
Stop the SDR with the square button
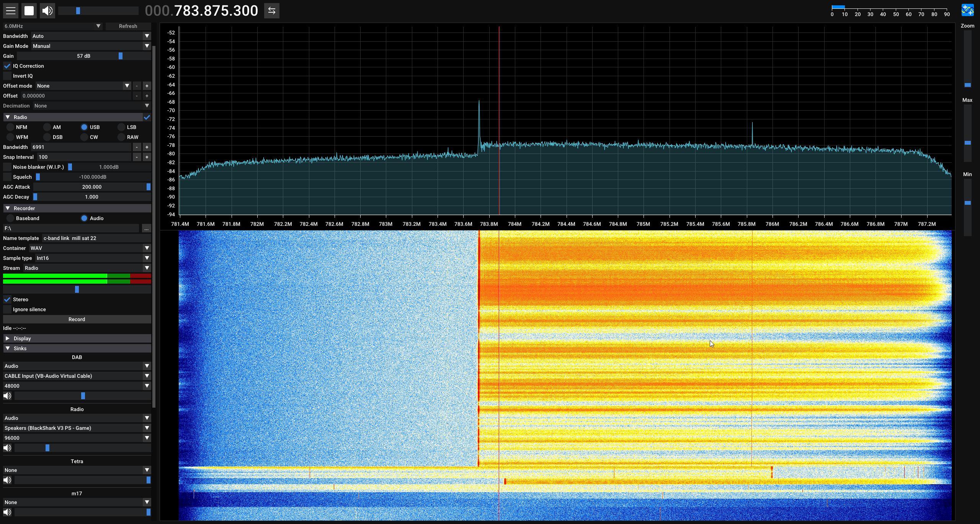click(29, 11)
